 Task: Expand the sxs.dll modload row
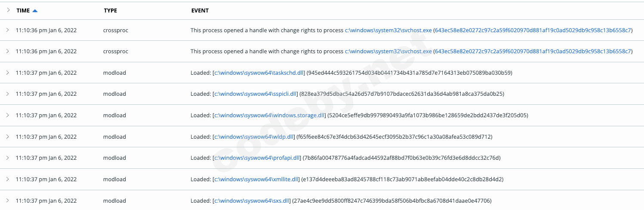8,201
